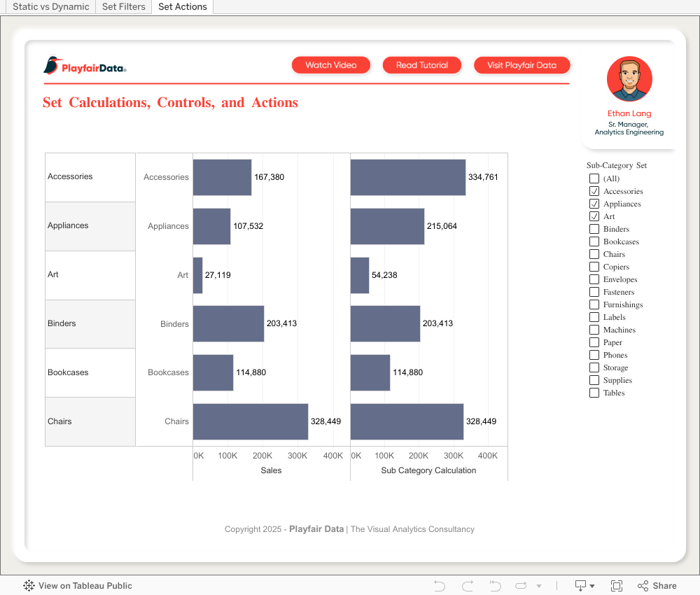
Task: Toggle the Tables checkbox on
Action: click(594, 393)
